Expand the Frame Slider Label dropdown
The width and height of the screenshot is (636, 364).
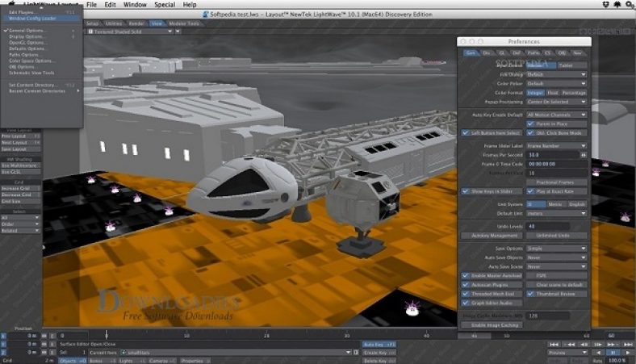[556, 145]
